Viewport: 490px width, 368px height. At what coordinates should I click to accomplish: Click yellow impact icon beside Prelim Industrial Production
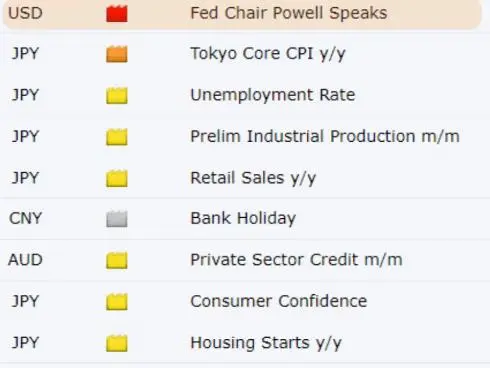(117, 137)
